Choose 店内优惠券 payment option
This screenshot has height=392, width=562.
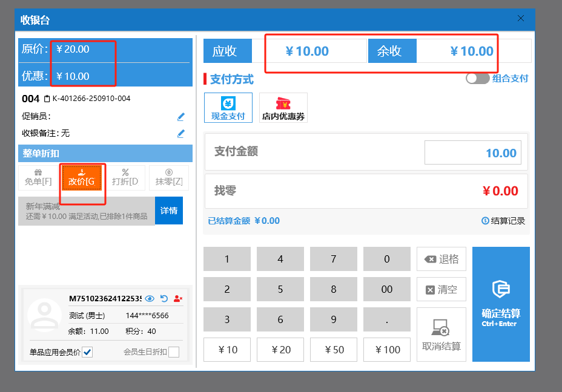[x=283, y=108]
